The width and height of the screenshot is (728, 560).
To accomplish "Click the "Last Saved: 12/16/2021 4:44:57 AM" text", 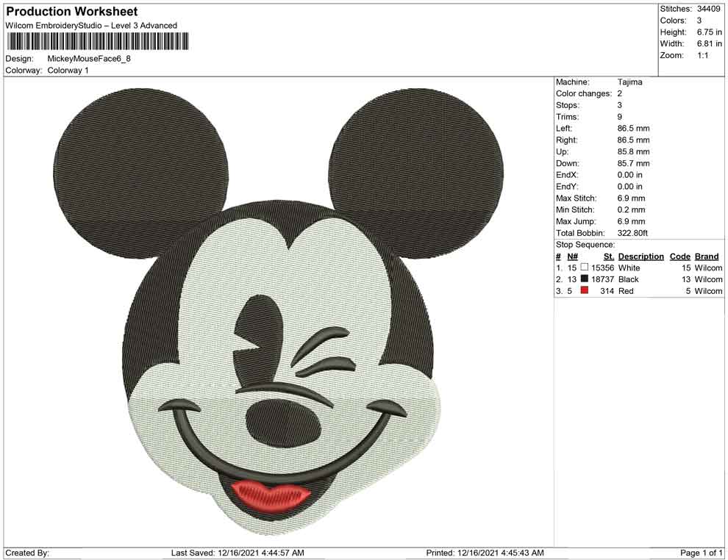I will pos(238,553).
